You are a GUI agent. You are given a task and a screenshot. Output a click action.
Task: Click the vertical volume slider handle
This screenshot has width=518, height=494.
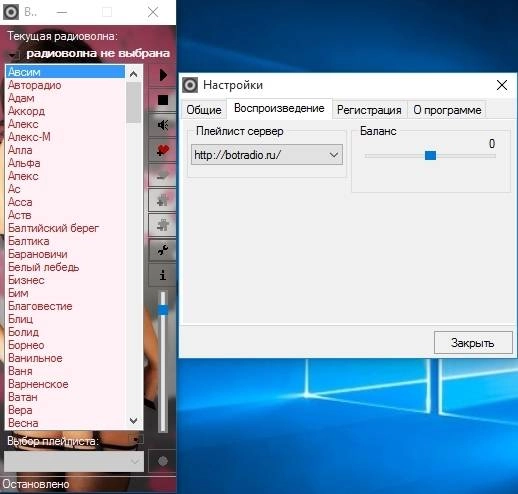pos(163,310)
